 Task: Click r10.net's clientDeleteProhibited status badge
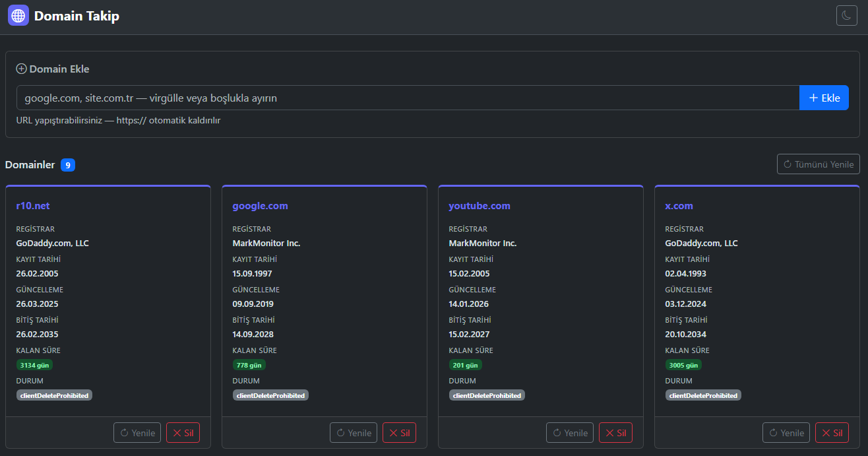coord(54,395)
